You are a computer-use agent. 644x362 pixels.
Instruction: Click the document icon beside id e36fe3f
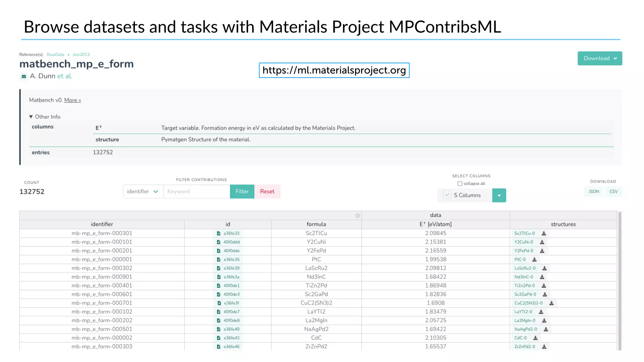[x=219, y=303]
